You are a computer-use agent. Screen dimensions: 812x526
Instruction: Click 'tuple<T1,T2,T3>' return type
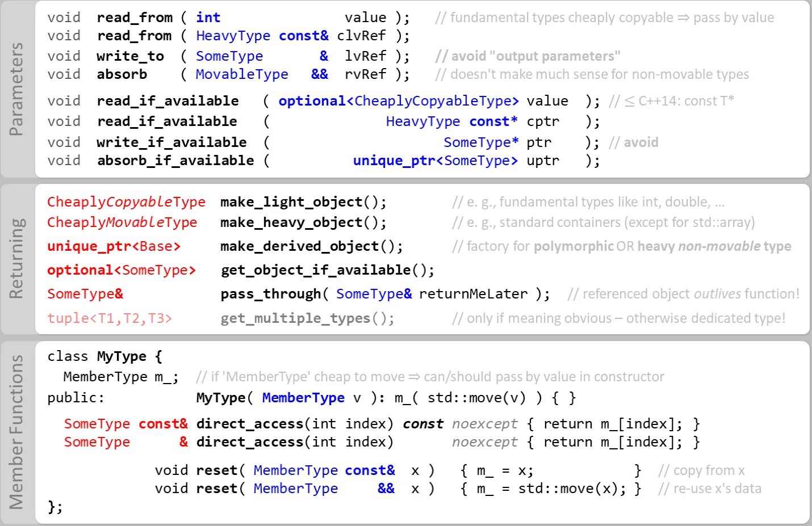click(x=110, y=318)
